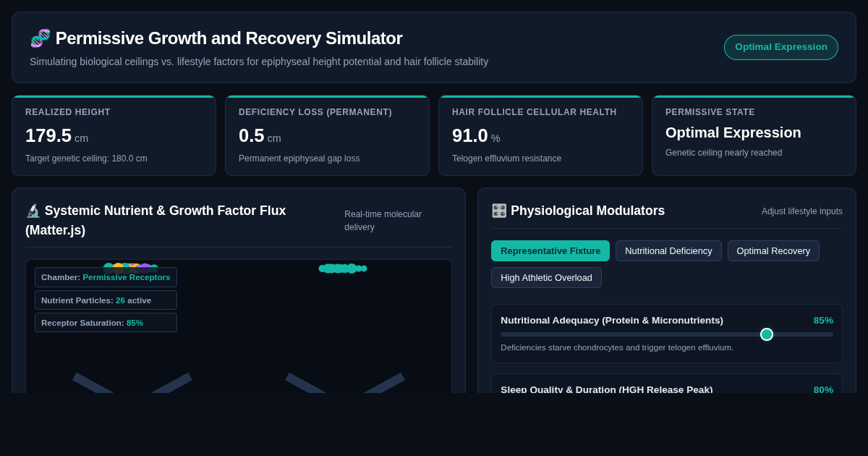Click the 179.5 height value
Screen dimensions: 868x456
click(48, 135)
